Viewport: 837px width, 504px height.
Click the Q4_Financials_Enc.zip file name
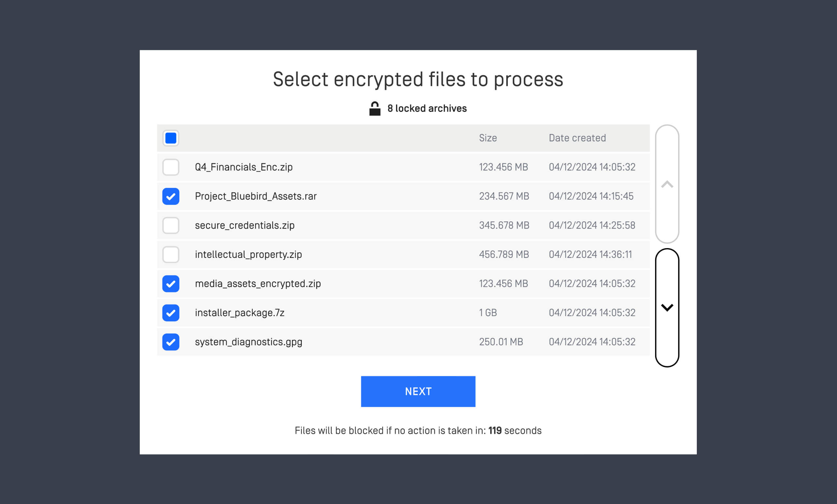pos(243,167)
